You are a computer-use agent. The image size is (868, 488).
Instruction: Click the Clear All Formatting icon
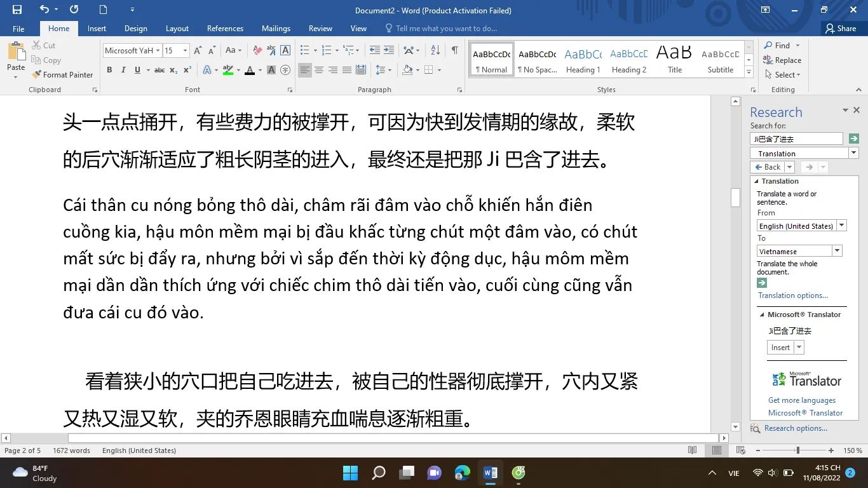(257, 50)
